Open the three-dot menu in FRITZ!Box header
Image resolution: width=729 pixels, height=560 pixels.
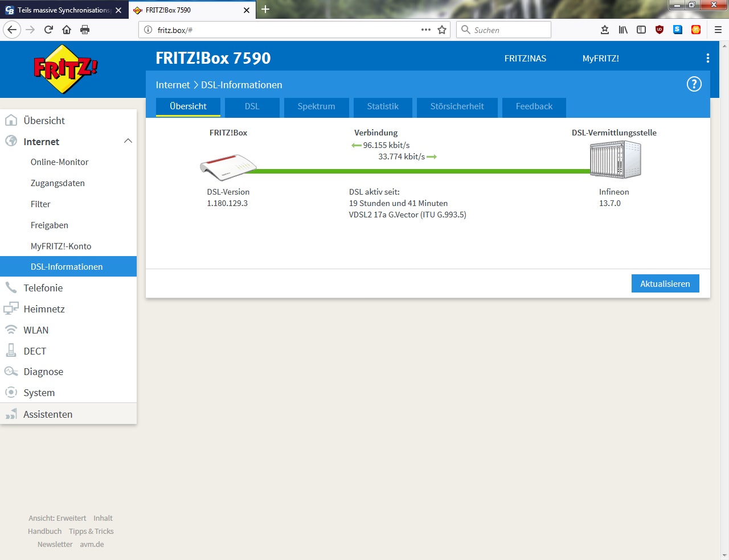point(707,58)
